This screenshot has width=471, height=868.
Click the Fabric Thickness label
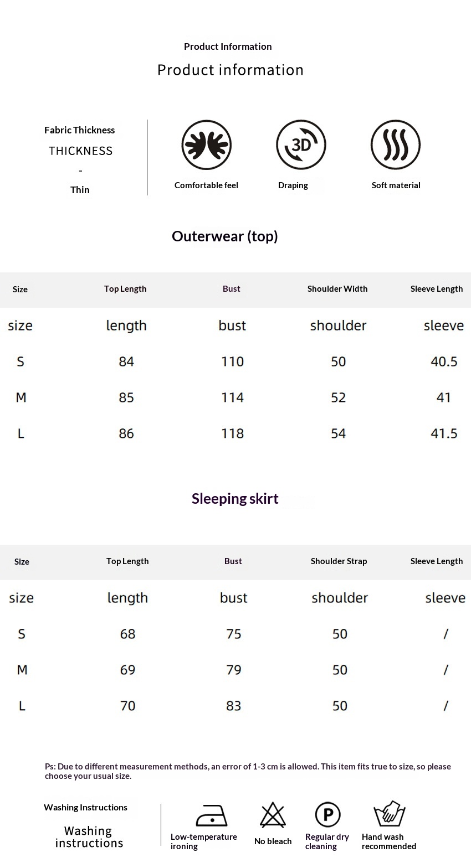click(x=80, y=130)
